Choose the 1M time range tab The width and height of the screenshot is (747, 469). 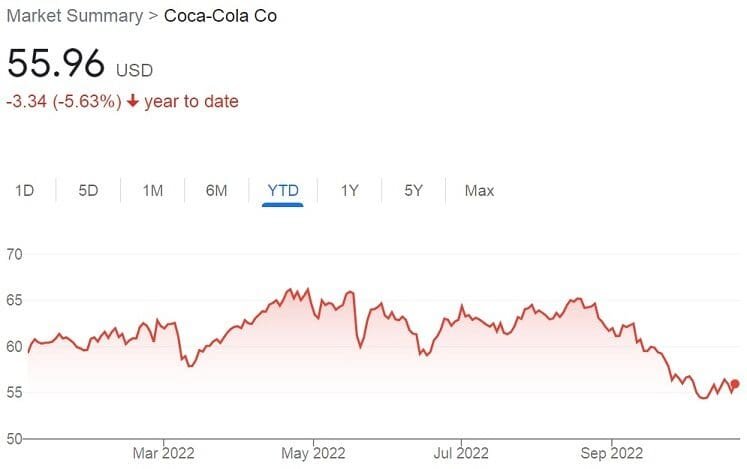click(152, 190)
